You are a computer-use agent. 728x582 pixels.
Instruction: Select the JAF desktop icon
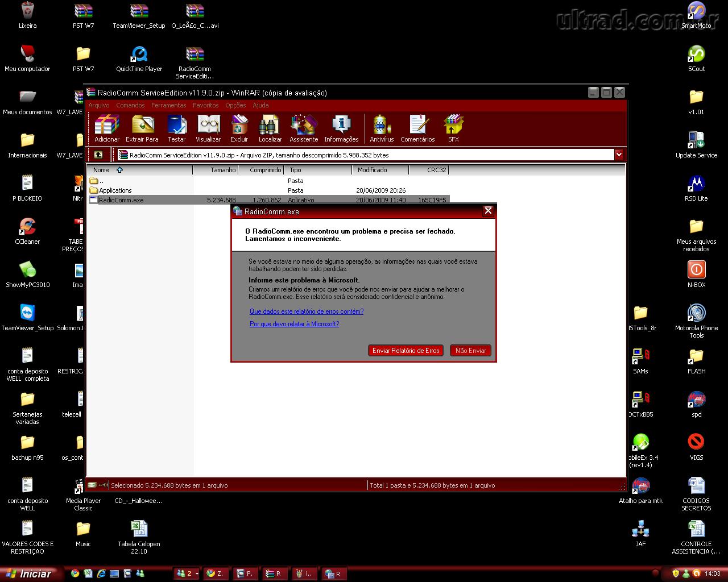(640, 534)
